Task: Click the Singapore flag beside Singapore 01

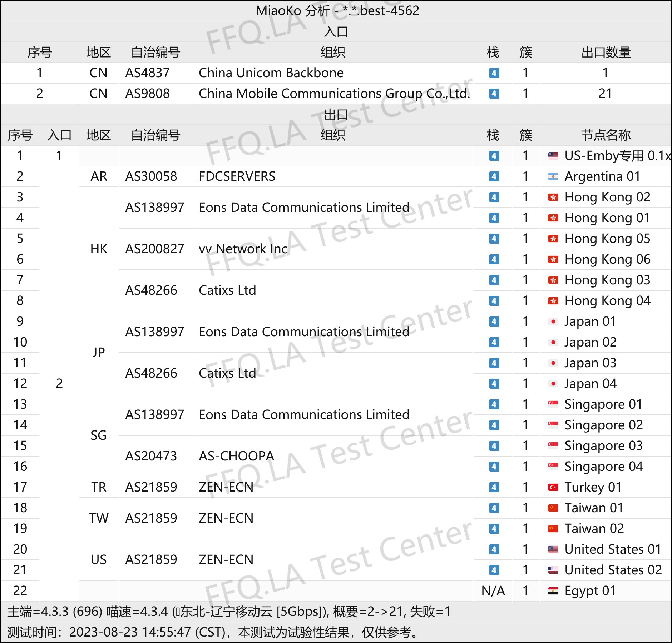Action: (x=553, y=404)
